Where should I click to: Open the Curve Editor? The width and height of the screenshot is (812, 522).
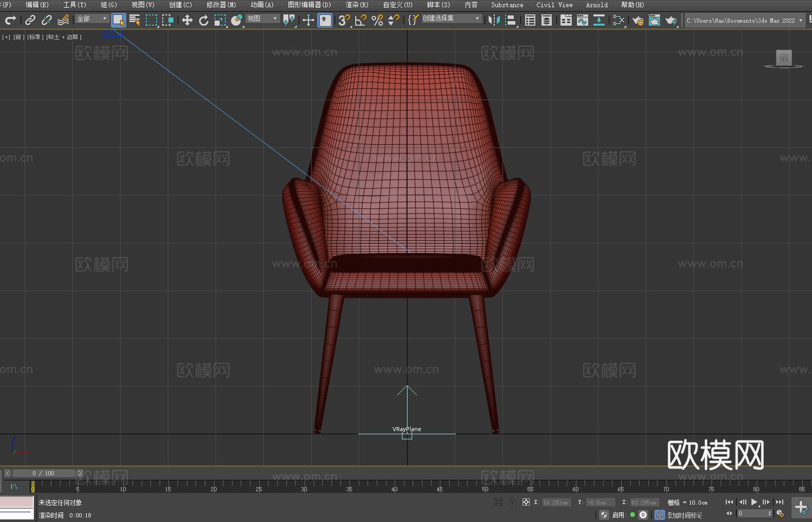(583, 20)
